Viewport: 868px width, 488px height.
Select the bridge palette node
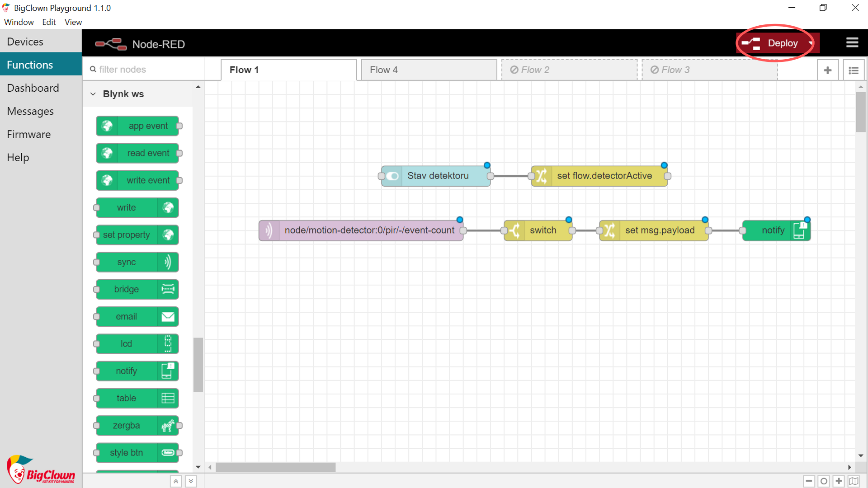(137, 289)
